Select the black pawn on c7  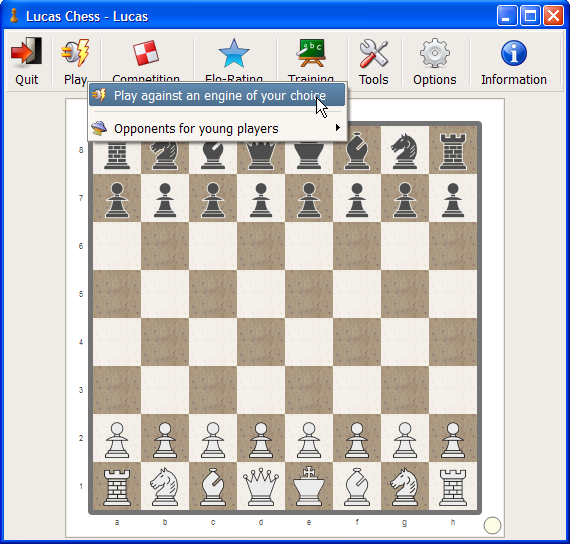tap(213, 200)
